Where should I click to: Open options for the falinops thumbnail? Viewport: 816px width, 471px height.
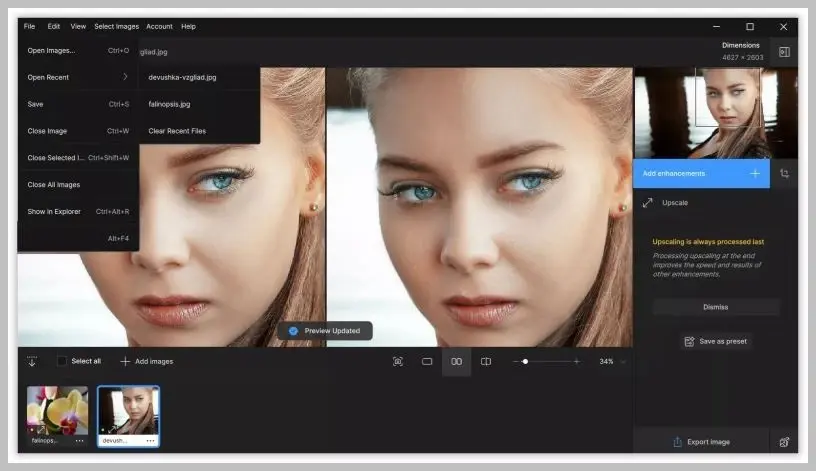79,441
